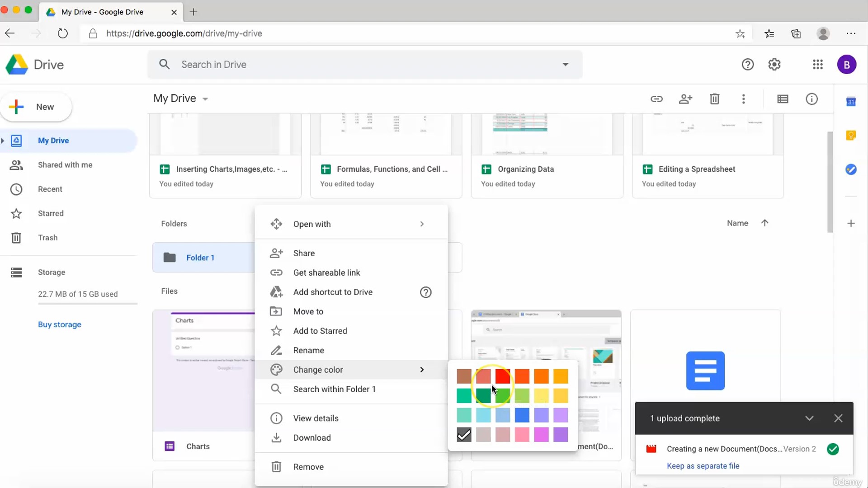Select Add shortcut to Drive
The height and width of the screenshot is (488, 868).
pos(351,292)
